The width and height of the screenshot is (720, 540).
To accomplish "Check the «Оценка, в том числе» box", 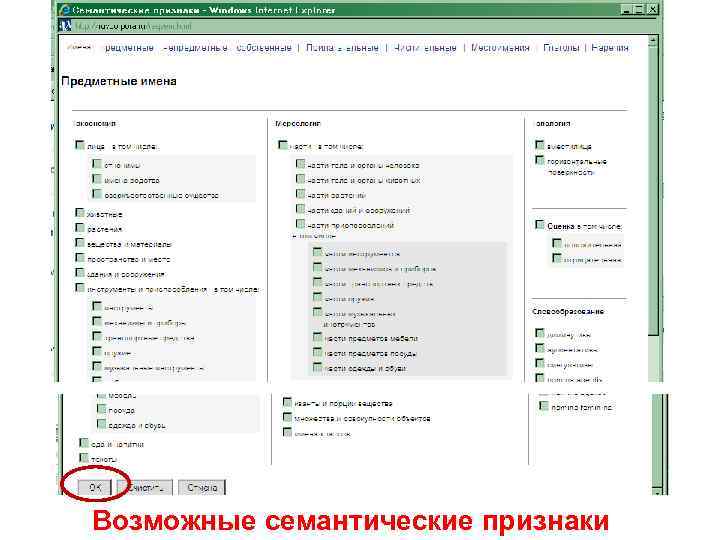I will click(x=540, y=225).
